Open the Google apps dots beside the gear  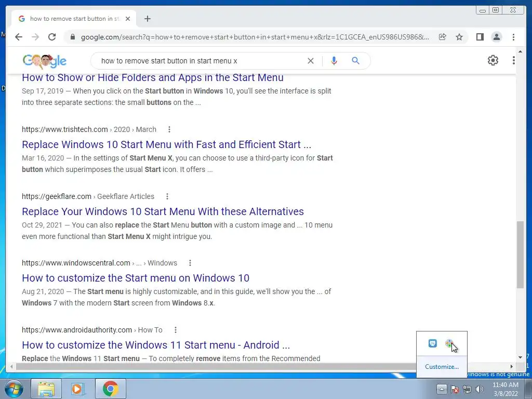coord(514,60)
